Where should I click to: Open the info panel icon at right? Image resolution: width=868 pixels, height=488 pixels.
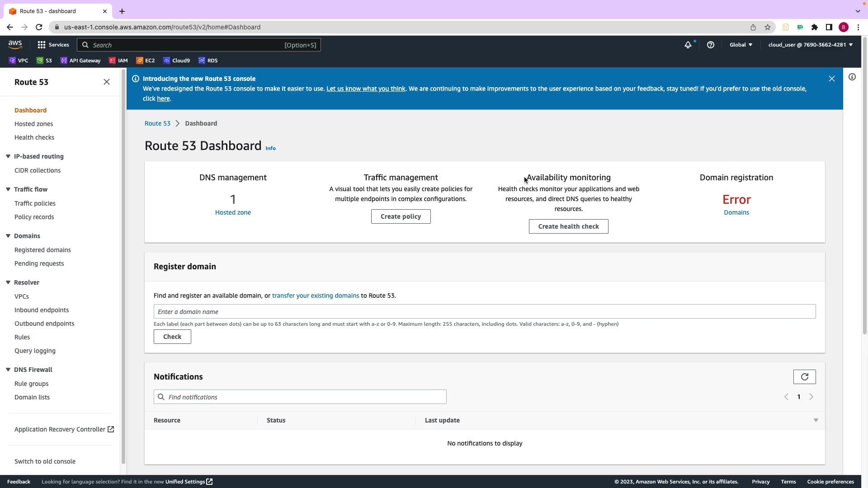pyautogui.click(x=852, y=77)
